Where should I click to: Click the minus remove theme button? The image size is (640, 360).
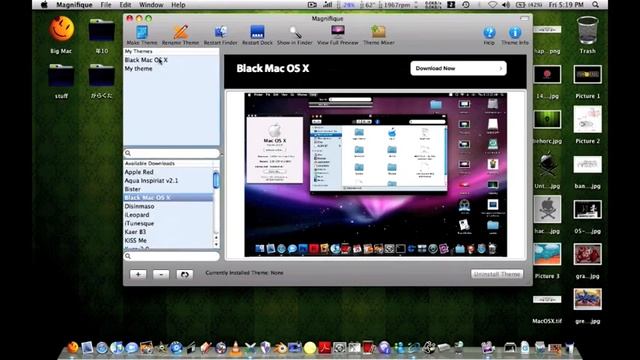(x=161, y=274)
